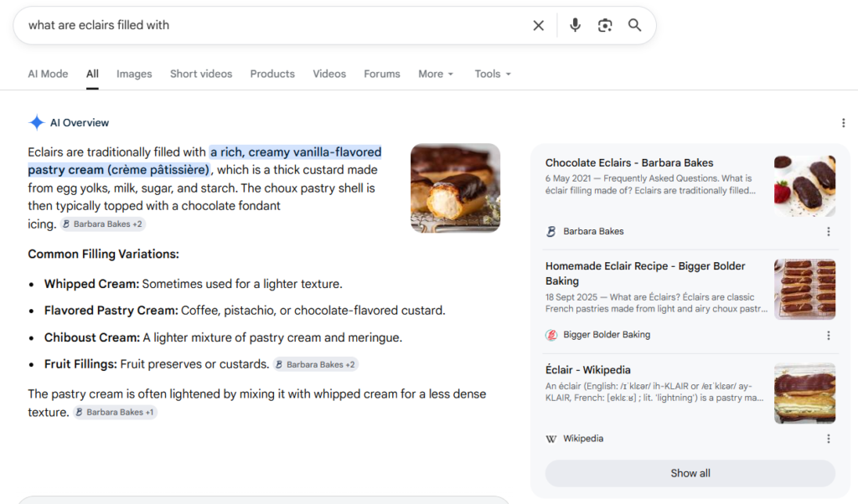Open Barbara Bakes +2 citation after icing

point(103,224)
